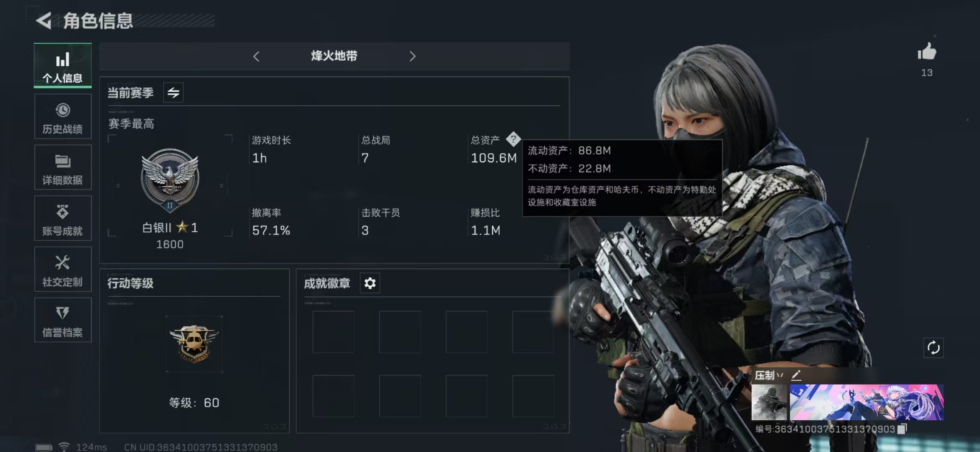Select the first empty achievement badge slot
The width and height of the screenshot is (980, 452).
[x=333, y=332]
